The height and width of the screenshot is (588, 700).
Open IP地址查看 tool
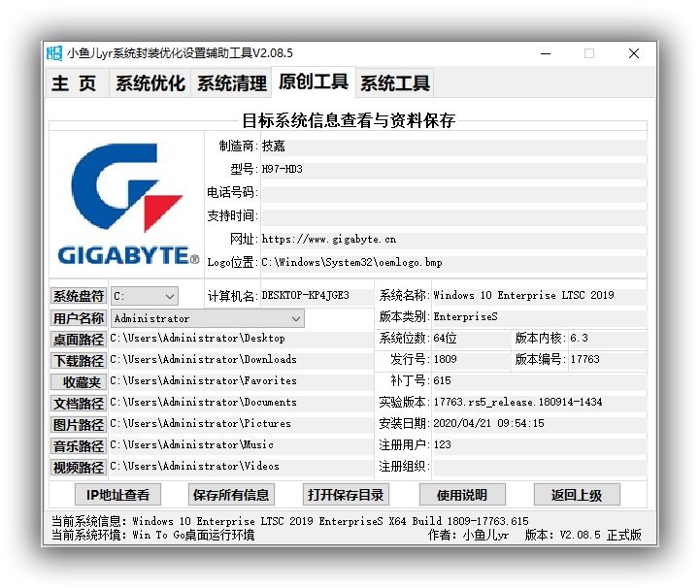click(x=117, y=495)
